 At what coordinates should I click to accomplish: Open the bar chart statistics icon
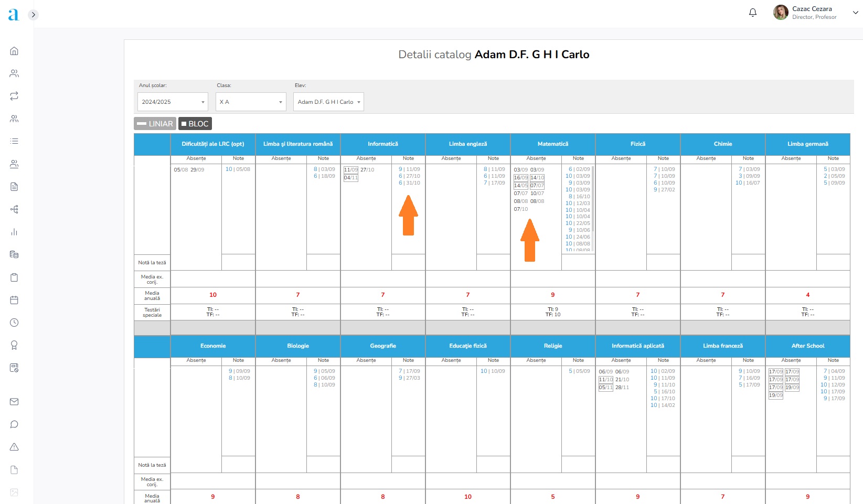pos(14,232)
